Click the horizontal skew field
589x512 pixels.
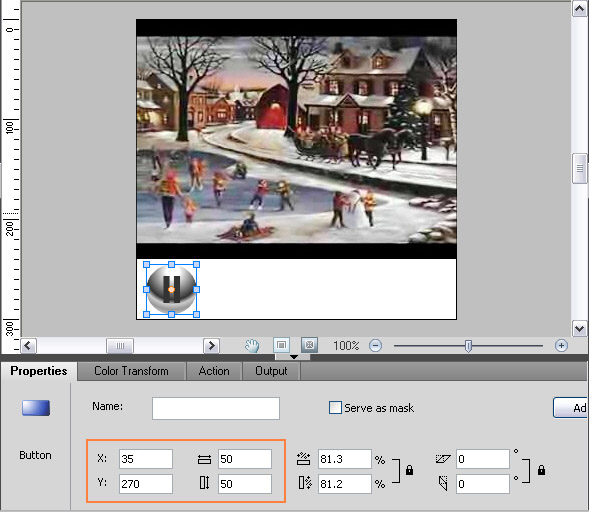483,459
